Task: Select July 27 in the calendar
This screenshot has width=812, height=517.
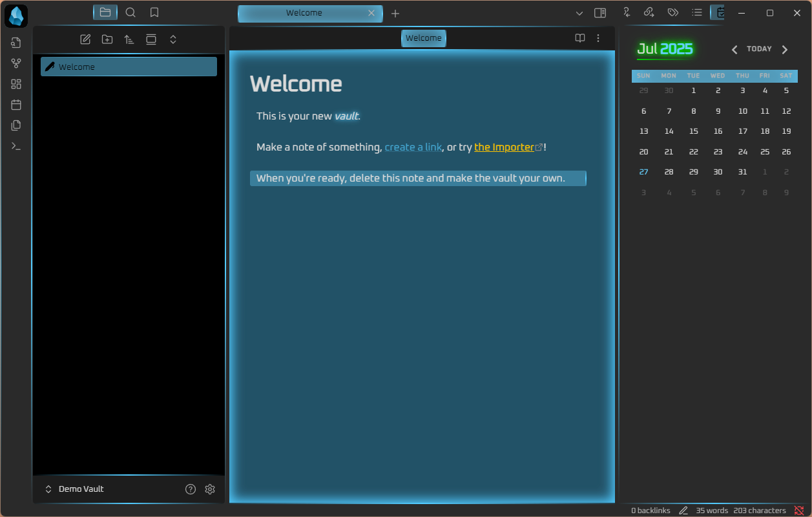Action: click(x=643, y=172)
